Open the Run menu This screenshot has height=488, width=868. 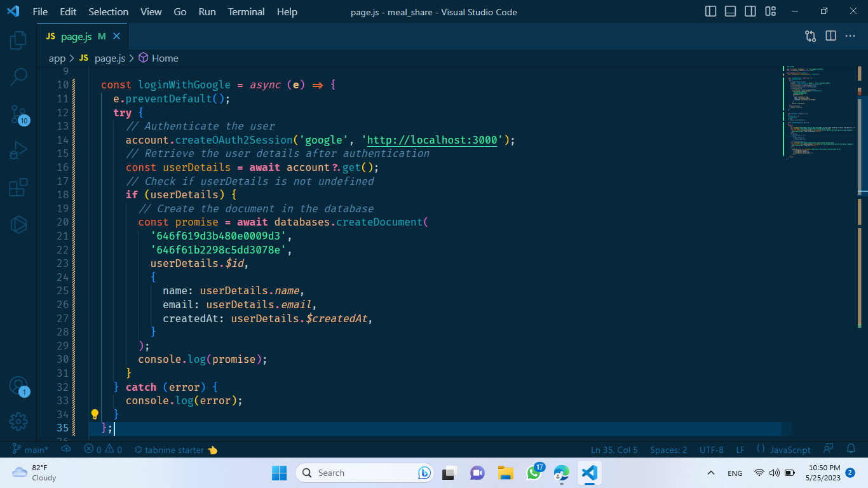(x=207, y=11)
